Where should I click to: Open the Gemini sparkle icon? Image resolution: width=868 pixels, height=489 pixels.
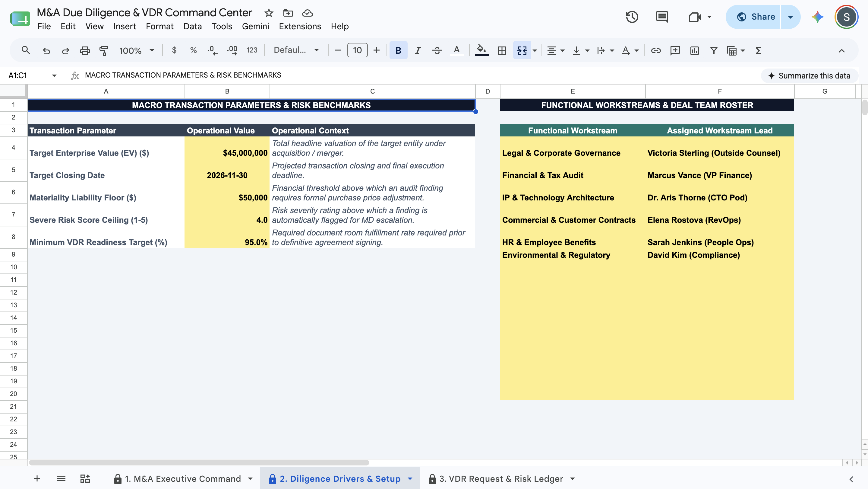[x=817, y=17]
